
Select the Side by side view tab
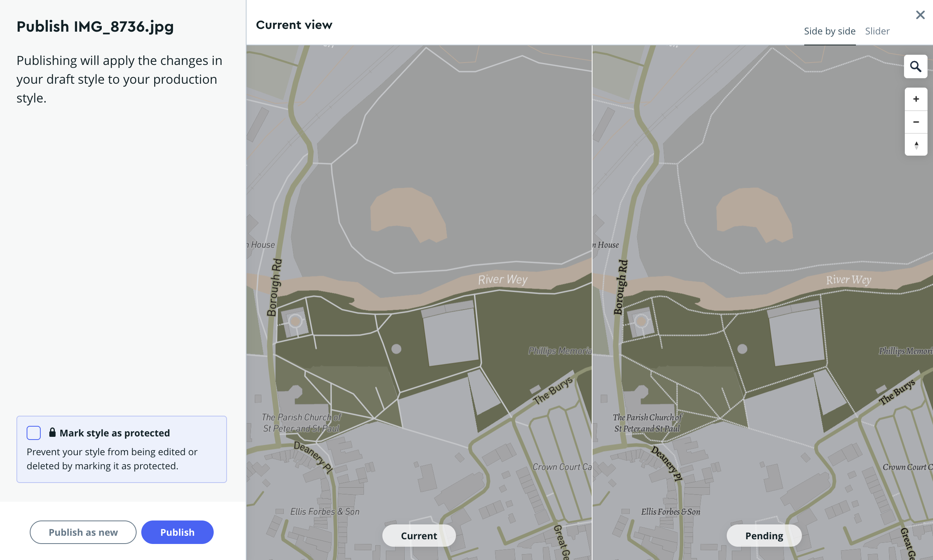(x=830, y=31)
